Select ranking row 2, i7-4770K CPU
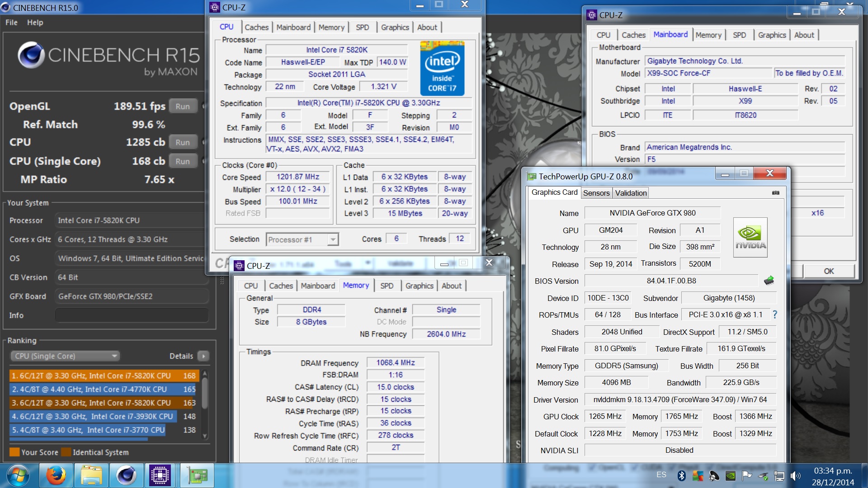 pos(104,389)
